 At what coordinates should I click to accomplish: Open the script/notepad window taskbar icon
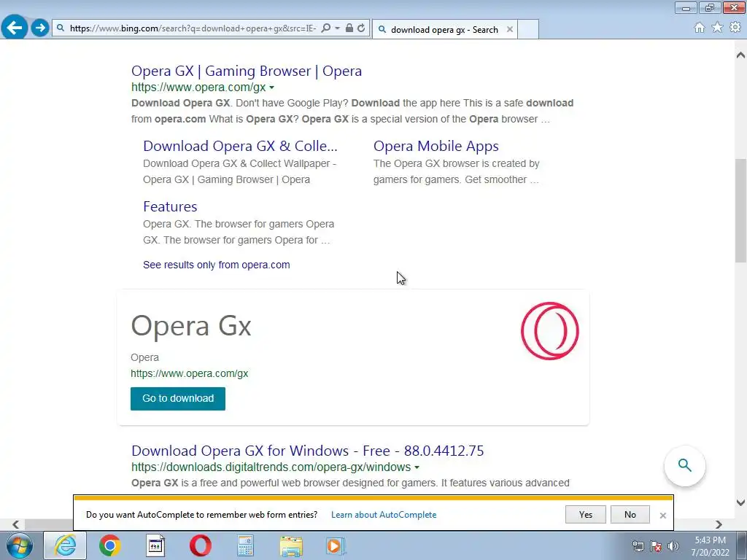tap(155, 545)
